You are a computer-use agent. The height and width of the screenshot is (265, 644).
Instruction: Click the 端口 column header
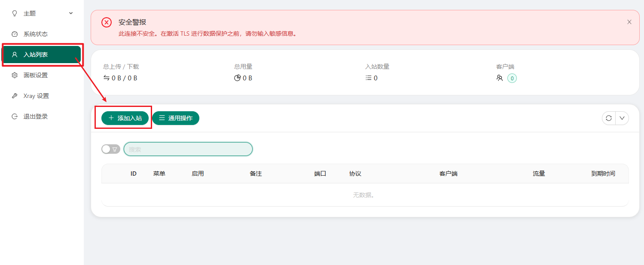point(320,174)
